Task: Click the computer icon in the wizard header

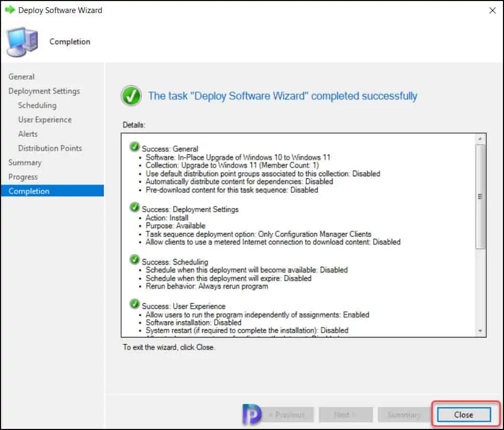Action: [x=22, y=42]
